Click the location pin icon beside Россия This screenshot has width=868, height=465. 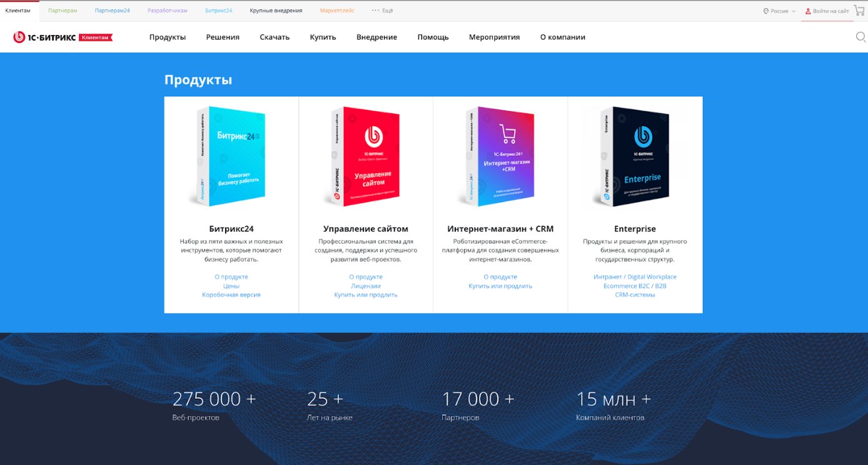766,11
